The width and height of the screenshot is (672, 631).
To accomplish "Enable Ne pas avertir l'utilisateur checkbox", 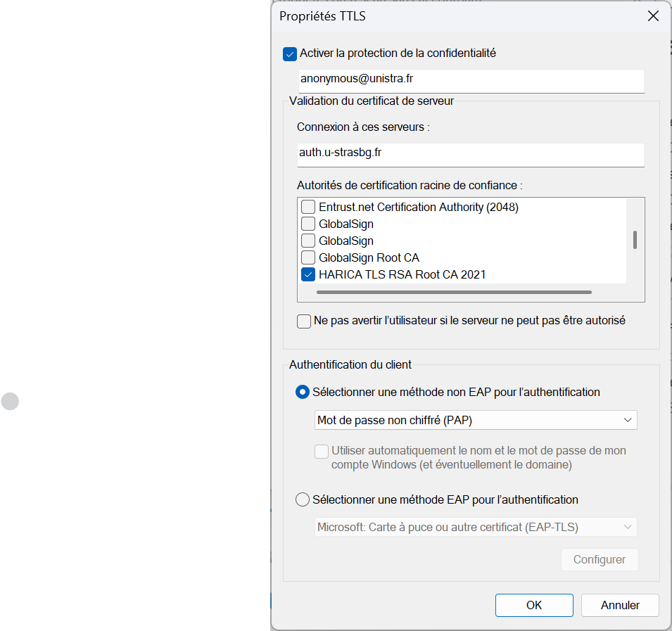I will point(304,321).
